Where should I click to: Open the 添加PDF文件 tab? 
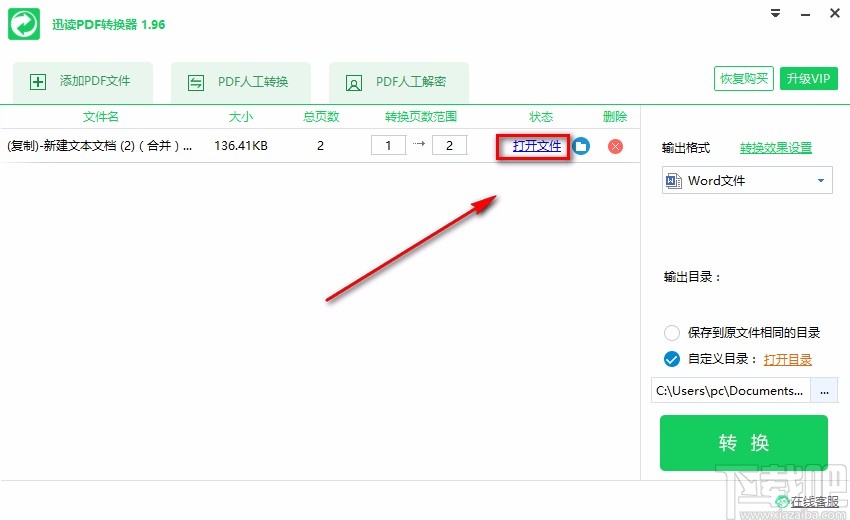tap(83, 82)
